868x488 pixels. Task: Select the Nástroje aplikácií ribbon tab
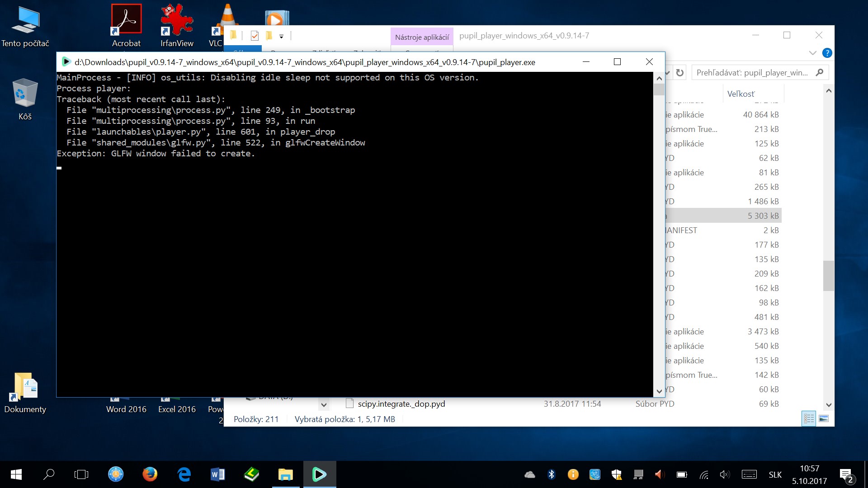click(x=421, y=37)
